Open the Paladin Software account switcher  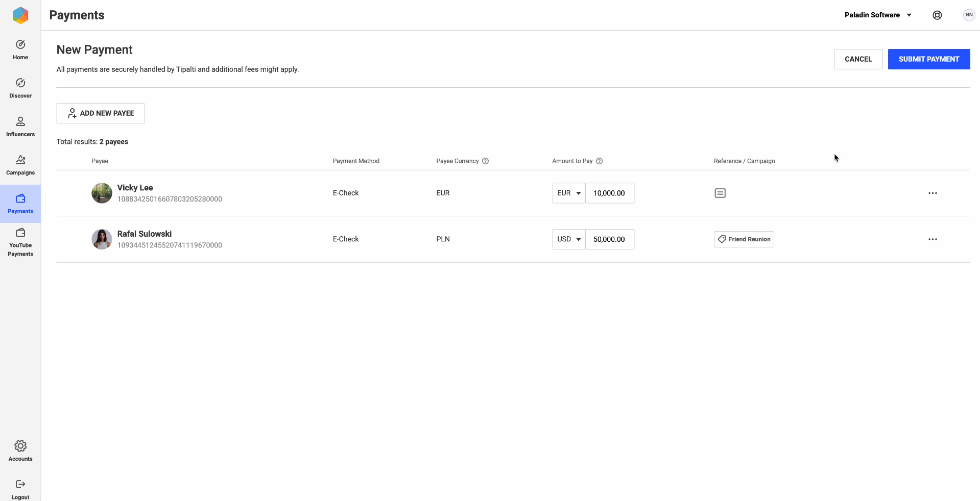pyautogui.click(x=878, y=15)
